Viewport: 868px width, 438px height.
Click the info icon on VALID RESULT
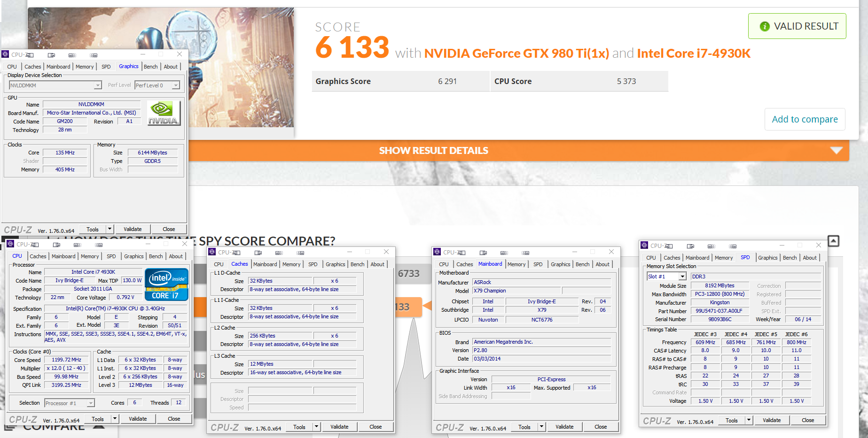[765, 26]
